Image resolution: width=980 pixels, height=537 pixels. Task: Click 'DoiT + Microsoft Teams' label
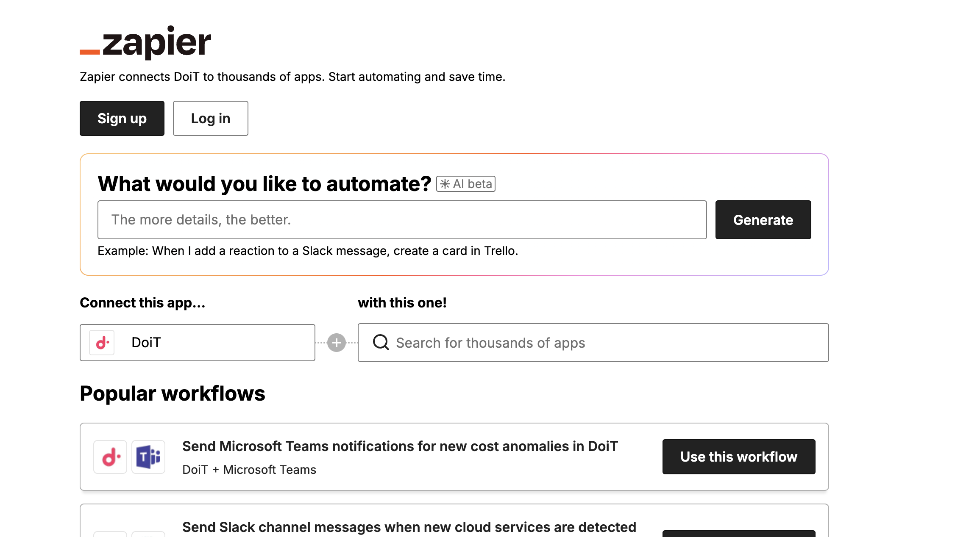click(249, 469)
